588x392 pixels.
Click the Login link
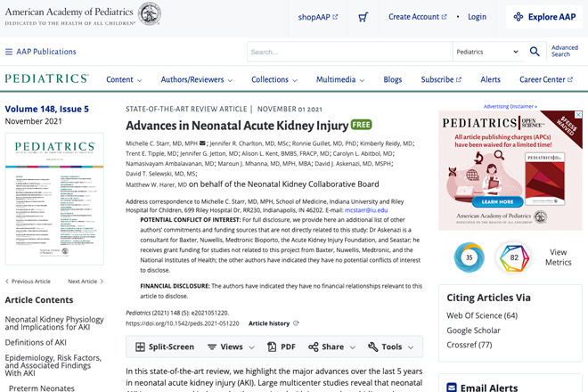(x=477, y=17)
